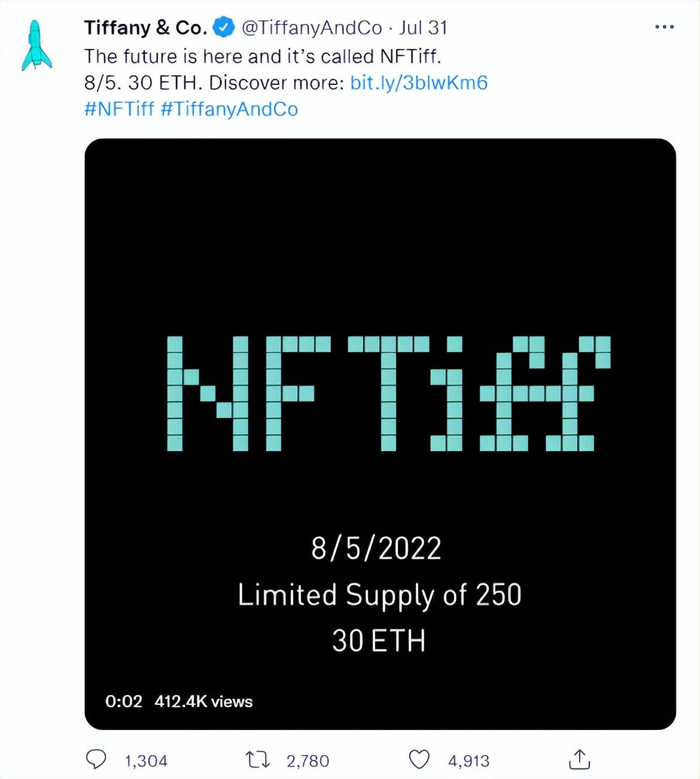This screenshot has height=779, width=700.
Task: Click the "The future is here" tweet text
Action: point(262,56)
